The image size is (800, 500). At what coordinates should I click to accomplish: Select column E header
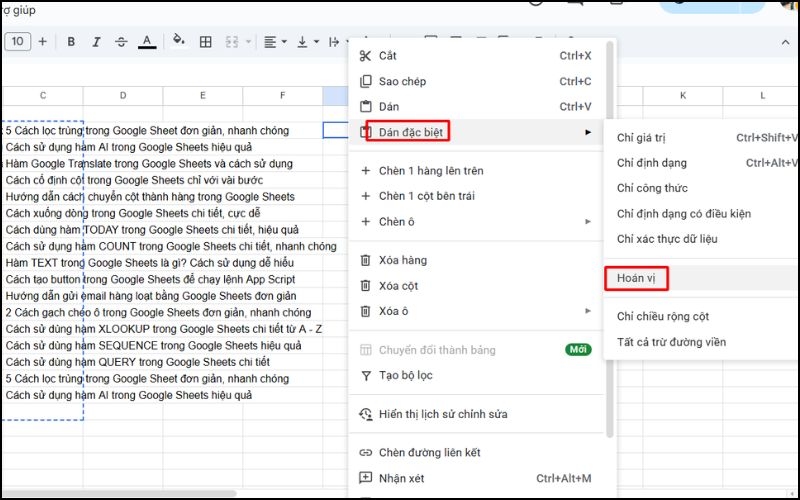click(x=203, y=96)
